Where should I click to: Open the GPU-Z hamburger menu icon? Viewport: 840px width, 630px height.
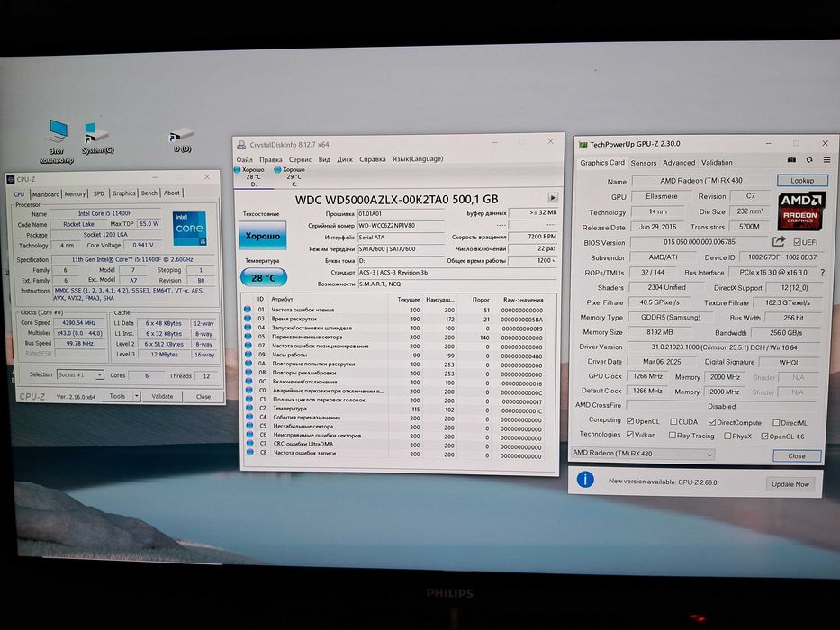tap(827, 160)
